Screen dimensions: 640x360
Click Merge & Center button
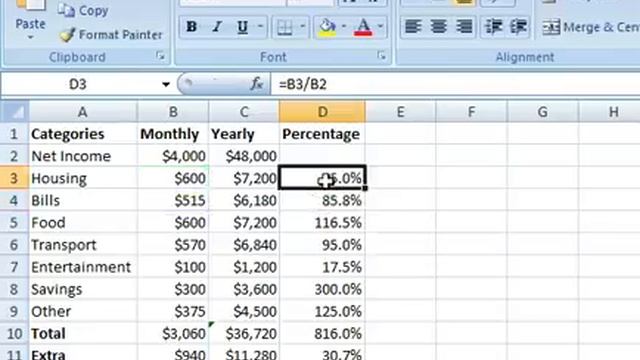pos(590,27)
